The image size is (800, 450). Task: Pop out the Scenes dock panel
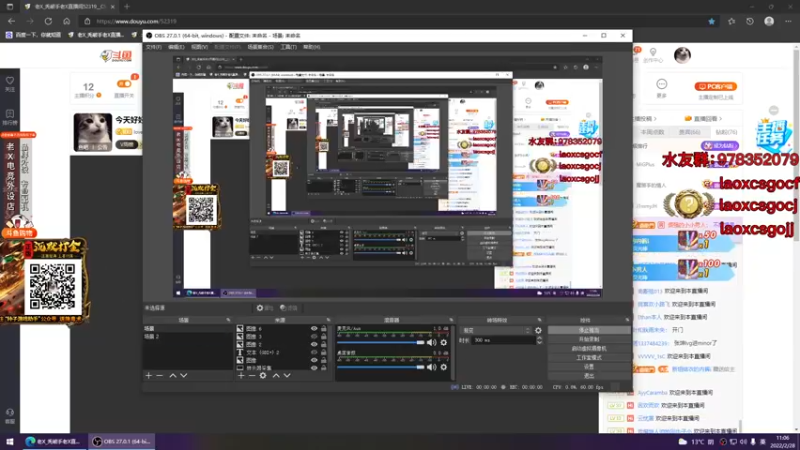pos(228,320)
